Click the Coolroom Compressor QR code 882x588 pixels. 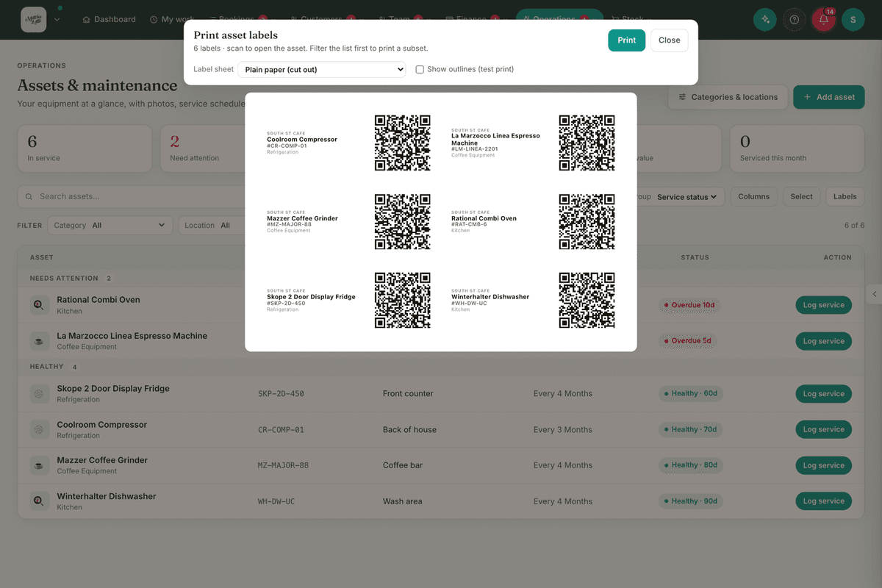[403, 143]
